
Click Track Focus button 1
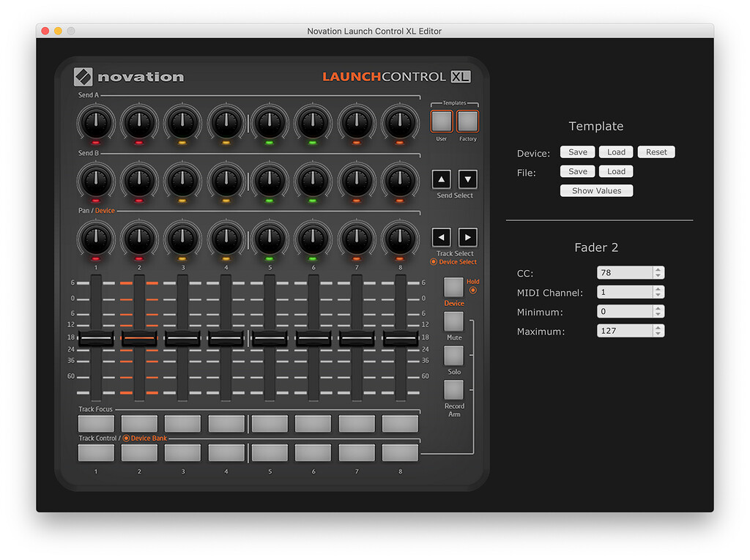click(x=96, y=423)
